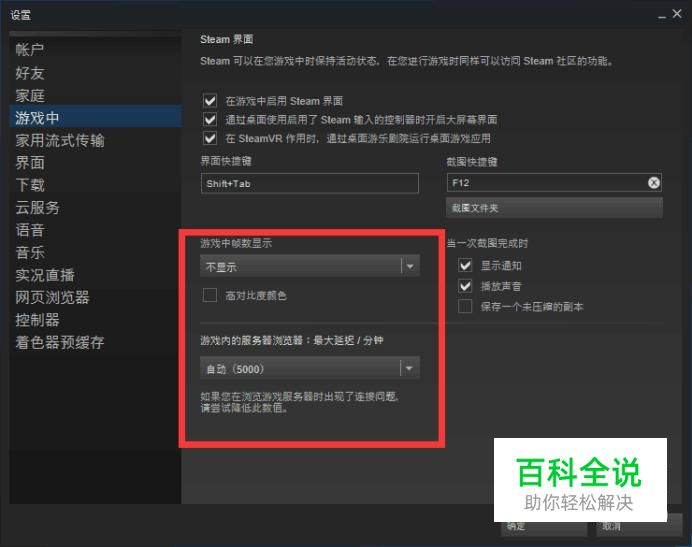
Task: Enable 高对比度颜色 checkbox
Action: pyautogui.click(x=210, y=295)
